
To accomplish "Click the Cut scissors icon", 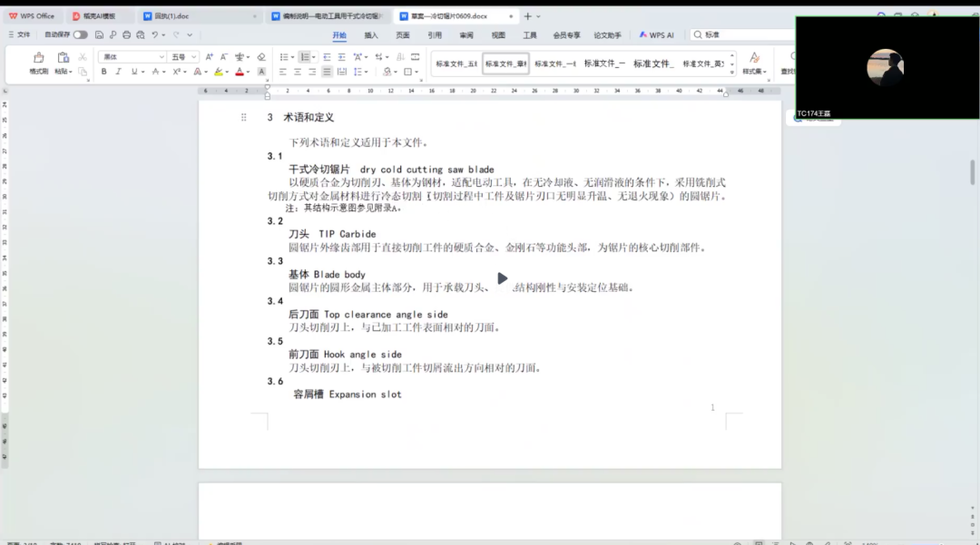I will pos(82,57).
